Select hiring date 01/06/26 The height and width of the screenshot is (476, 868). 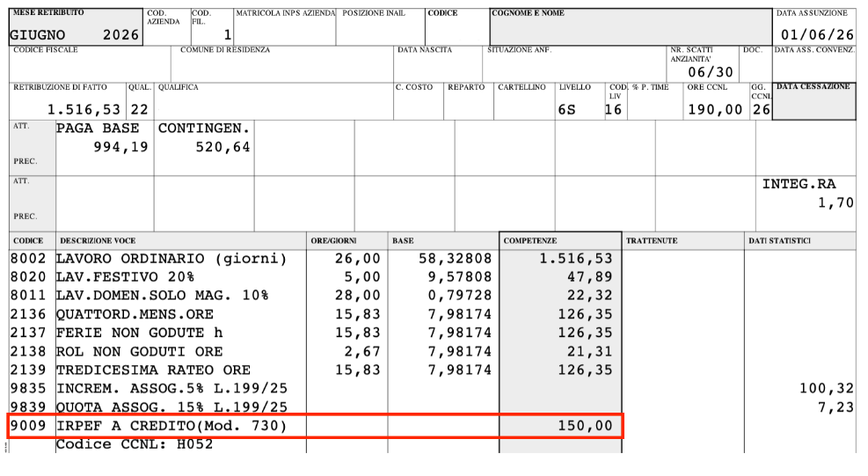[x=817, y=35]
